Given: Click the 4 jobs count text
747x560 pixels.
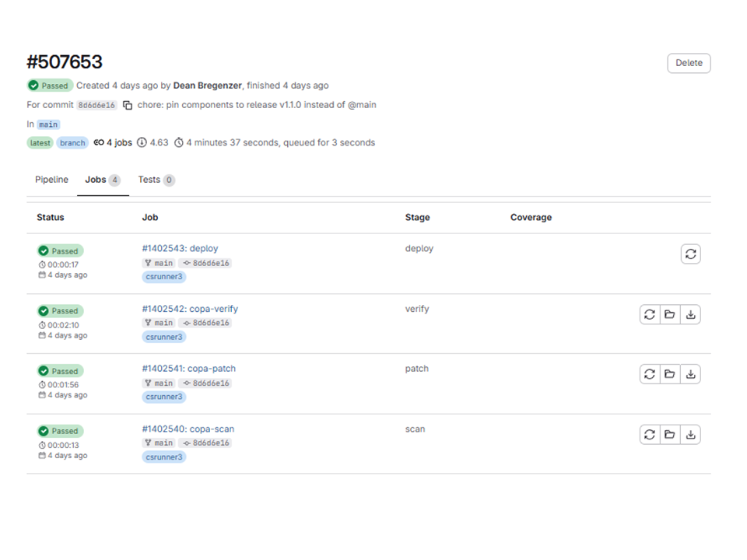Looking at the screenshot, I should coord(119,142).
